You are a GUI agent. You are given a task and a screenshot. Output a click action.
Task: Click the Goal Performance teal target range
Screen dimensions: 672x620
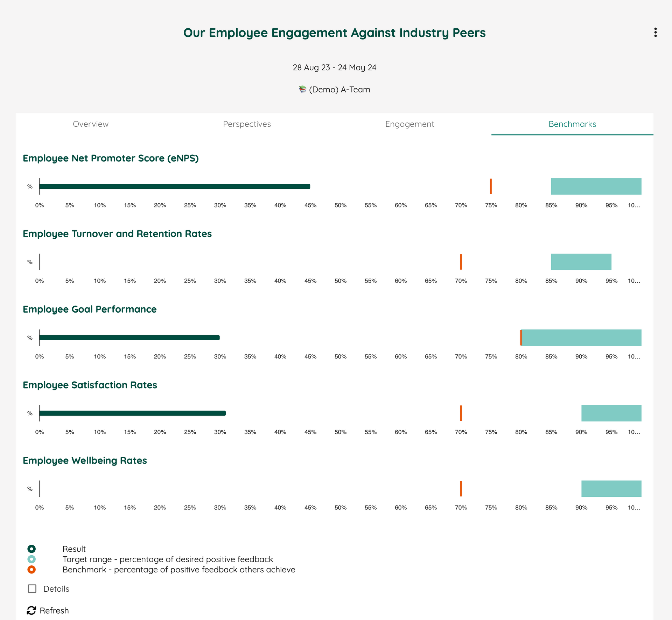pos(581,337)
